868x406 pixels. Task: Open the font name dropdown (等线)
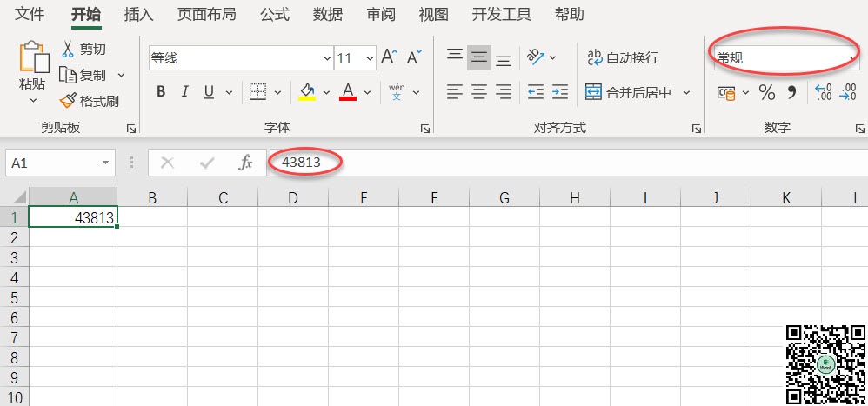(326, 58)
